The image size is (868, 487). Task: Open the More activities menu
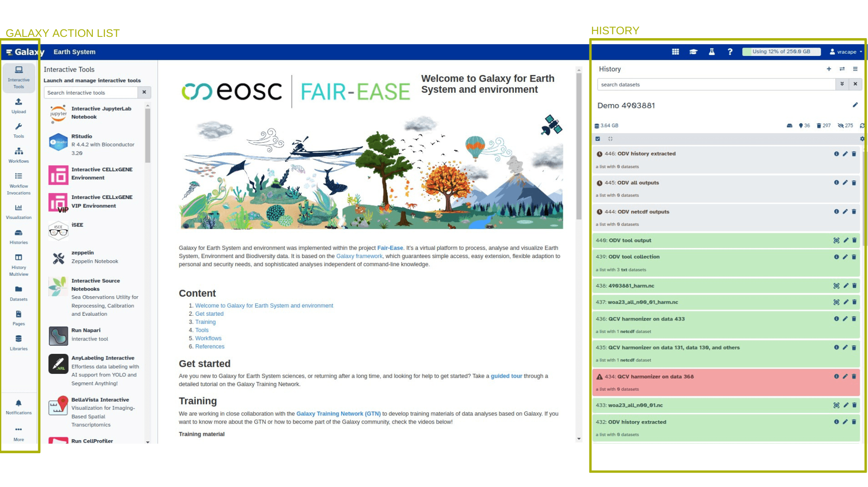pos(19,433)
